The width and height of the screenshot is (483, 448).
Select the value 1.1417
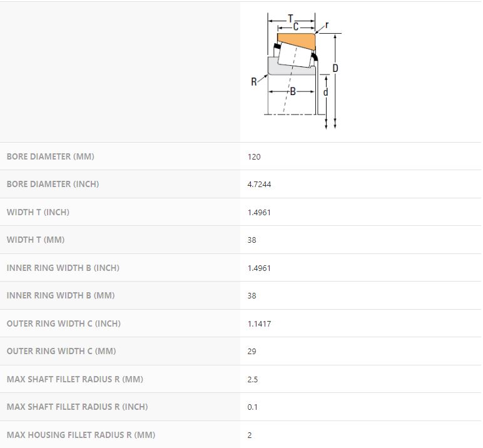(x=259, y=323)
